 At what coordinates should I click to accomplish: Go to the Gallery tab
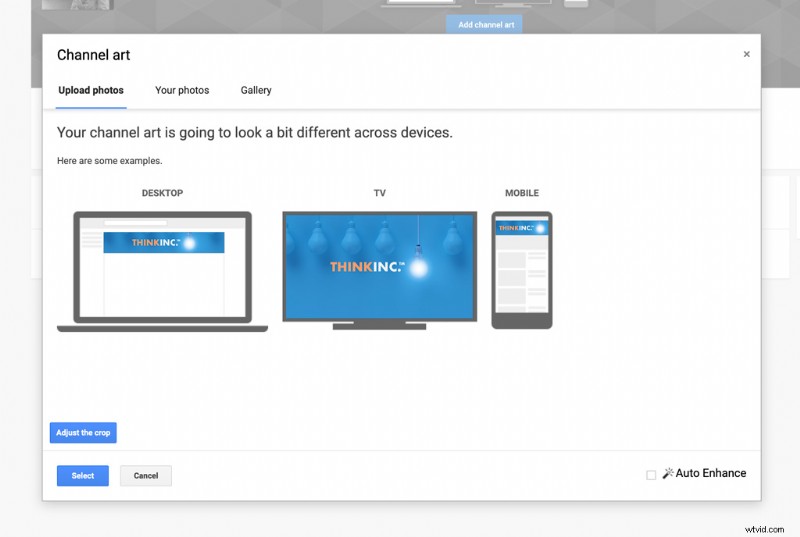coord(256,90)
